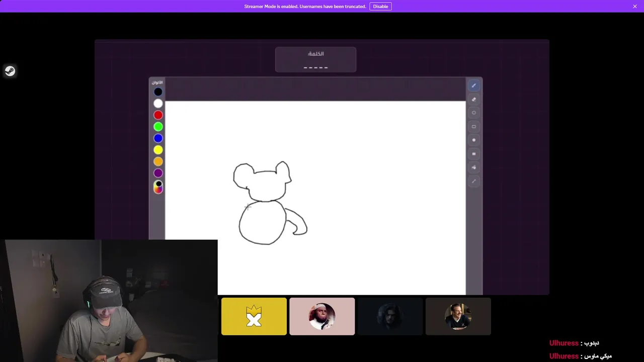
Task: Select the straight line tool
Action: [x=473, y=181]
